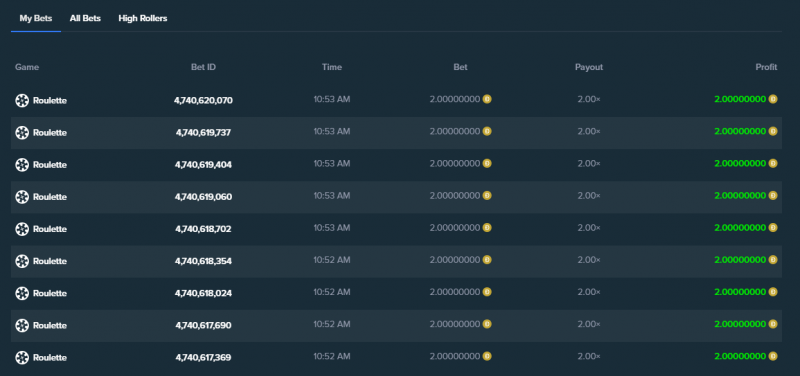Click profit coin icon in row 4,740,617,690
Viewport: 800px width, 376px height.
[773, 324]
